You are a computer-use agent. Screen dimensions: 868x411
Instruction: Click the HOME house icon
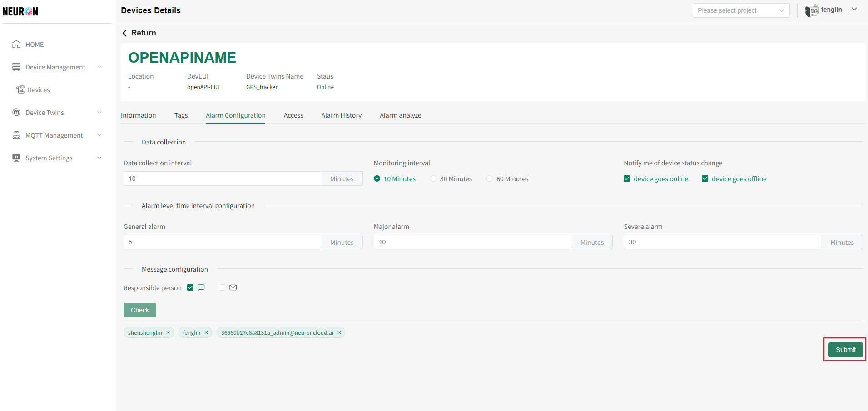pos(16,45)
